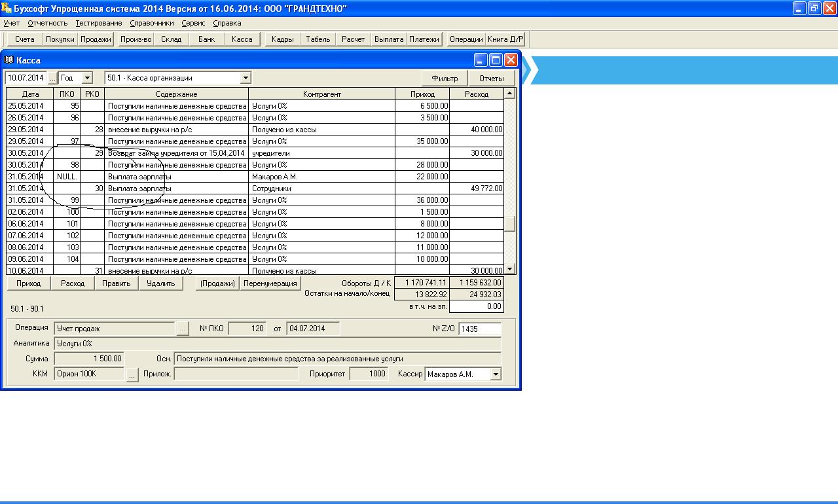The image size is (838, 504).
Task: Expand the 50.1 - Касса организации account dropdown
Action: pyautogui.click(x=246, y=78)
